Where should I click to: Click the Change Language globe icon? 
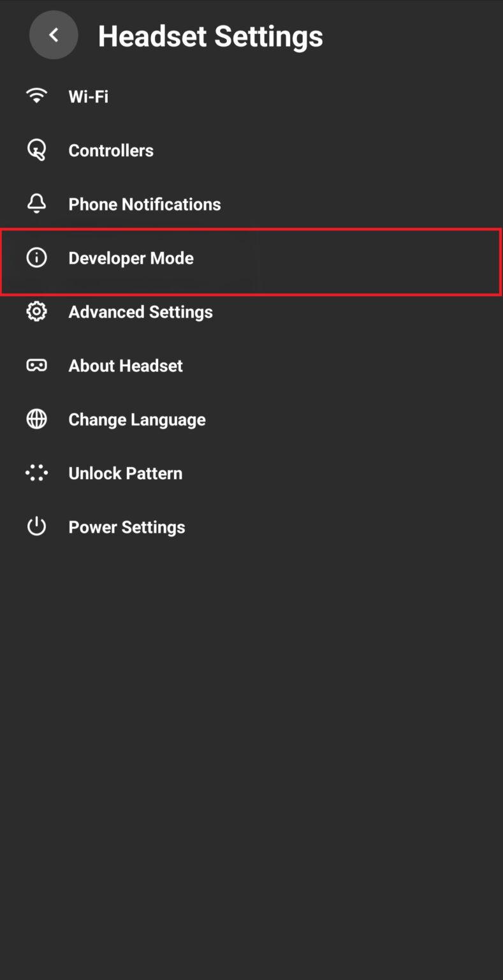pos(36,419)
